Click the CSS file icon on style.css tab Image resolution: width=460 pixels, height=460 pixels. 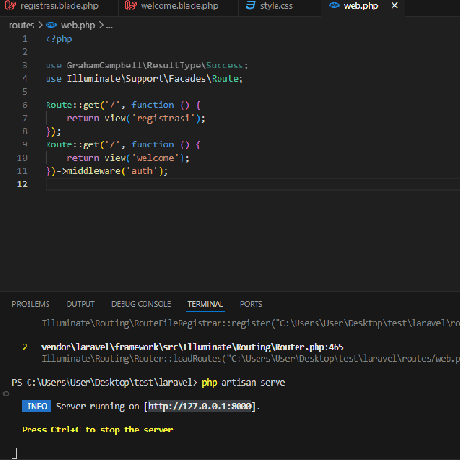click(250, 6)
